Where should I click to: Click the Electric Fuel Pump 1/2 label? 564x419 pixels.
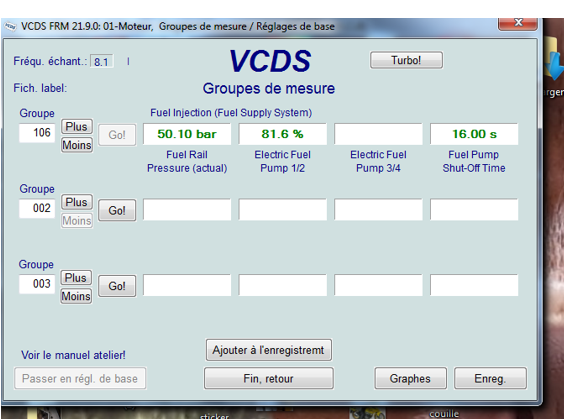click(x=283, y=161)
